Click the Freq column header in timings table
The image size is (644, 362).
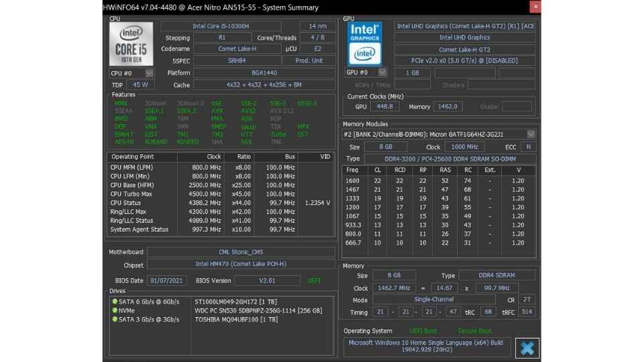pyautogui.click(x=352, y=170)
